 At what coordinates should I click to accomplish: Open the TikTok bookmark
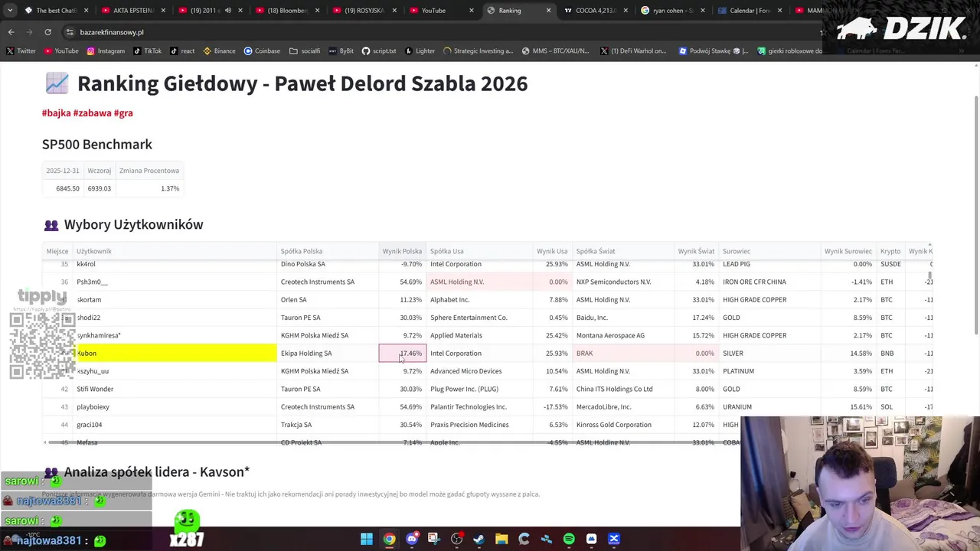click(147, 51)
